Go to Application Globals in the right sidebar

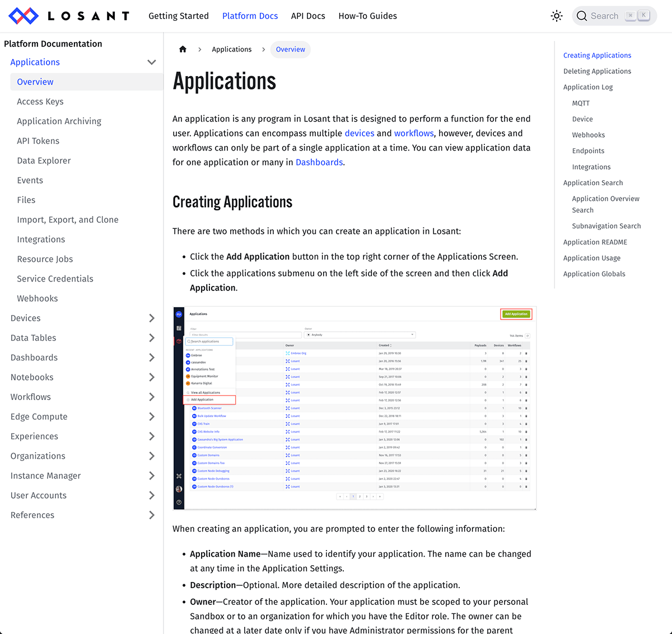coord(594,274)
